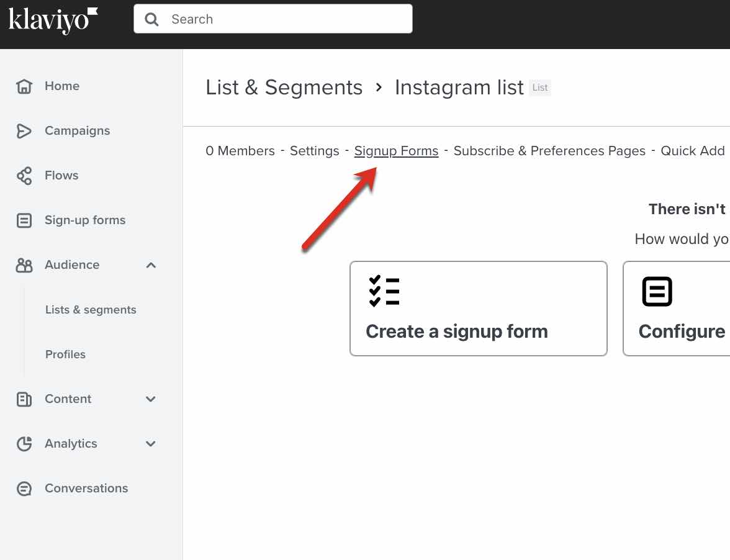Screen dimensions: 730x560
Task: Click the Audience people icon
Action: [x=24, y=265]
